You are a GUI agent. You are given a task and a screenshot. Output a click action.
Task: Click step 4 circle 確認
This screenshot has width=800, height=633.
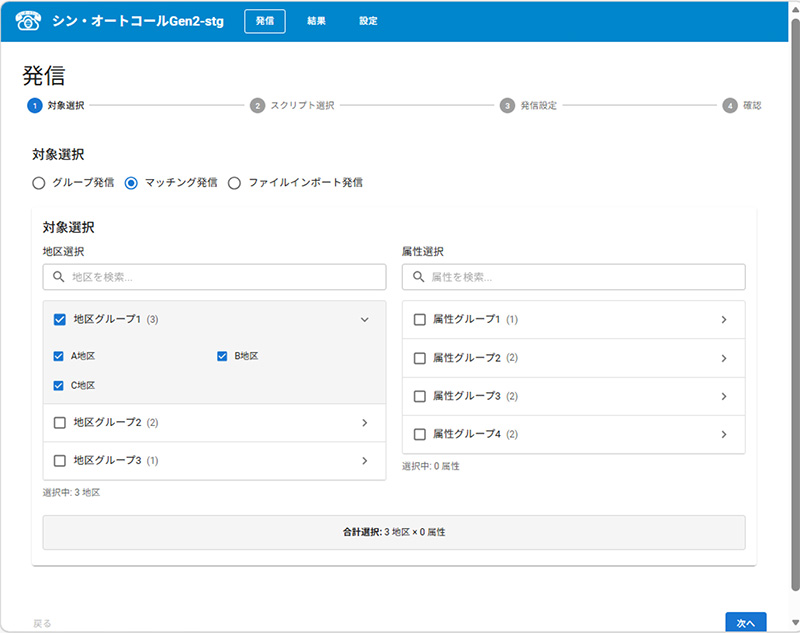coord(730,106)
